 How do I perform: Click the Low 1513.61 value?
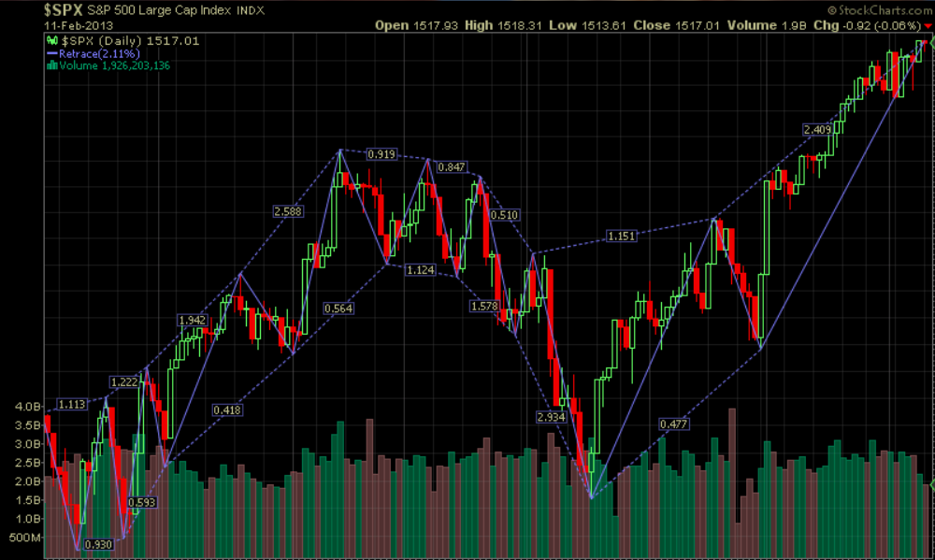tap(587, 25)
